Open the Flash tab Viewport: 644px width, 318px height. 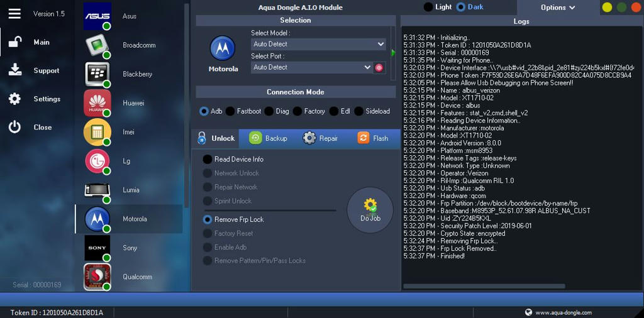click(372, 138)
